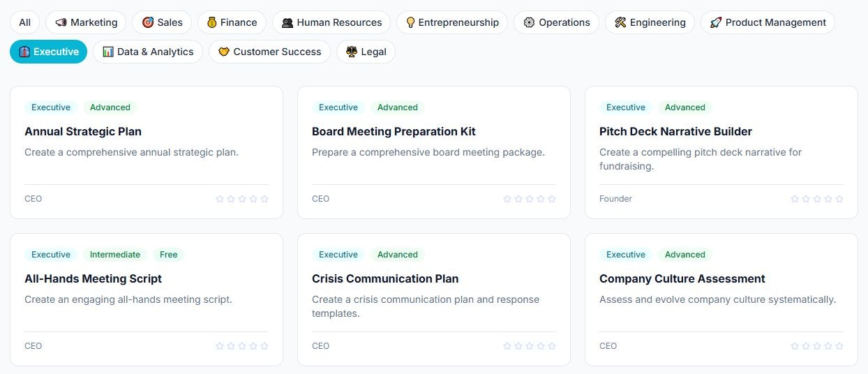Show All categories
The image size is (868, 374).
click(25, 22)
